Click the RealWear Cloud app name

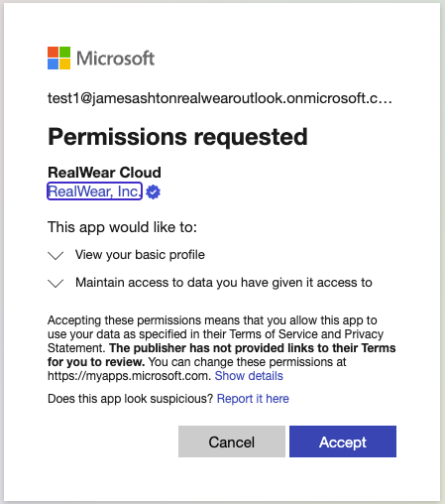[104, 173]
